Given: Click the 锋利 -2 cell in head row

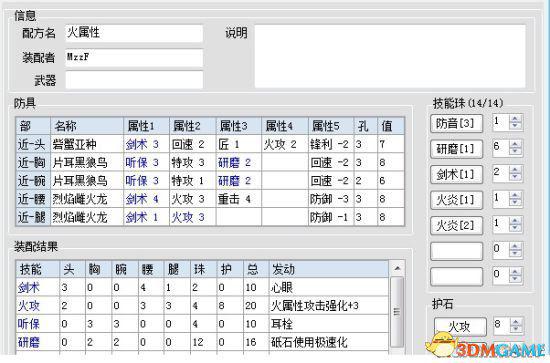Looking at the screenshot, I should point(331,144).
